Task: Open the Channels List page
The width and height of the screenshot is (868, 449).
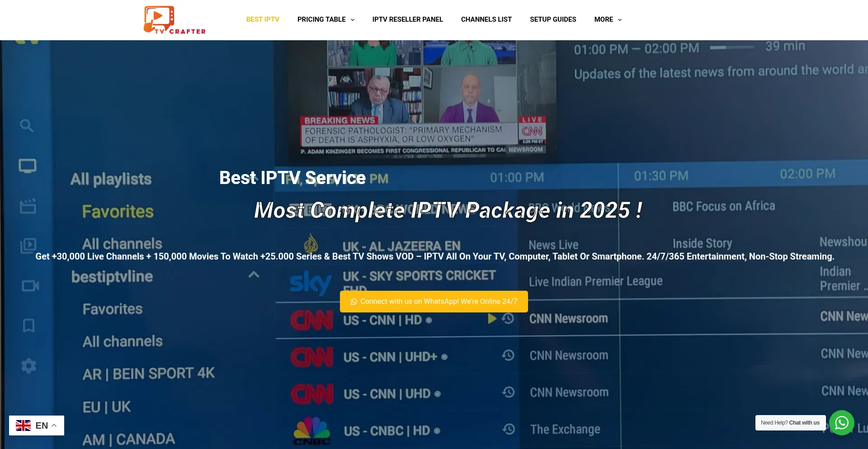Action: click(x=486, y=19)
